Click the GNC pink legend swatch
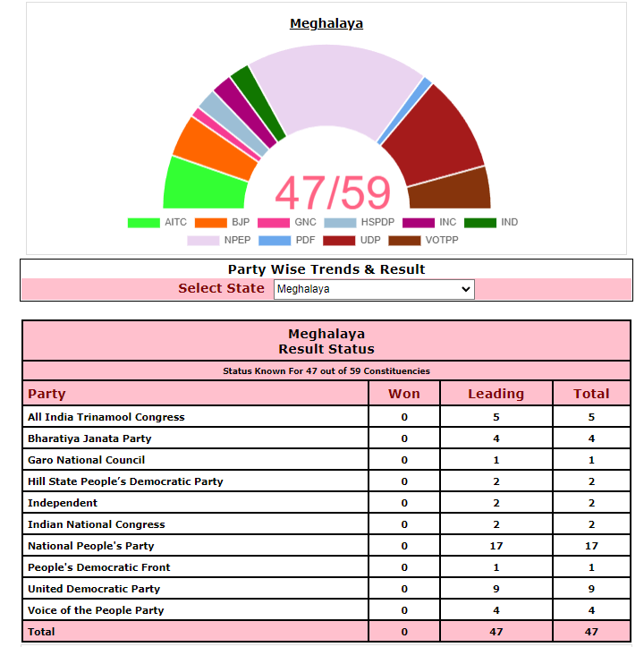This screenshot has height=647, width=644. coord(273,223)
